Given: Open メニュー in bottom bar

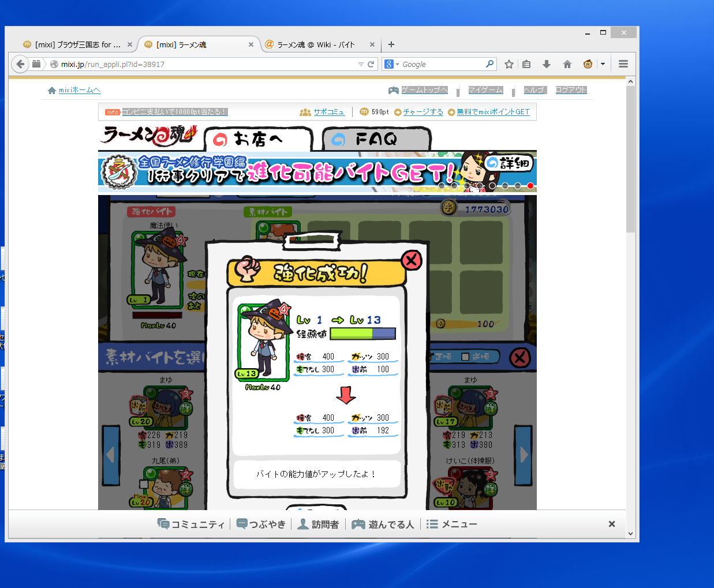Looking at the screenshot, I should click(x=452, y=524).
